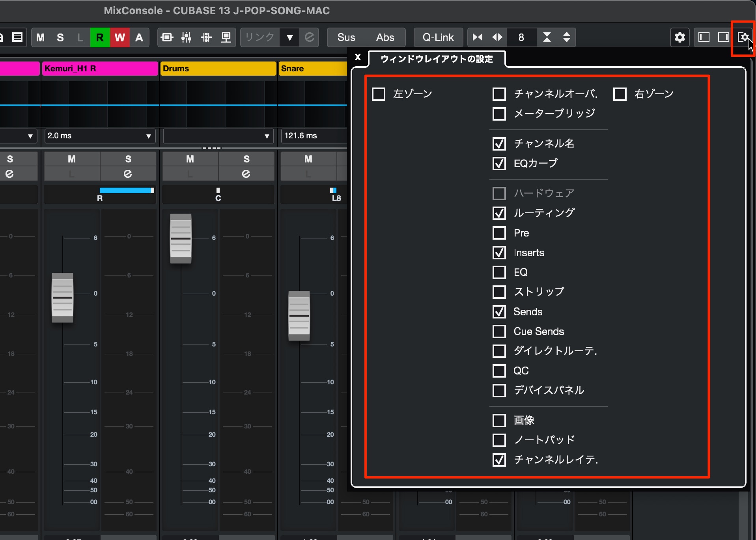Enable the ノートパッド checkbox
Screen dimensions: 756x540
point(499,440)
